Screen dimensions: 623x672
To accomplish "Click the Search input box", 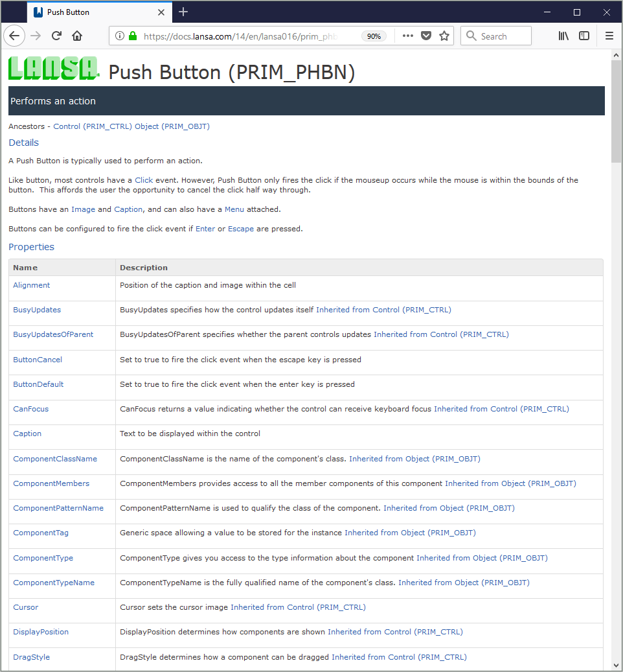I will pyautogui.click(x=496, y=36).
